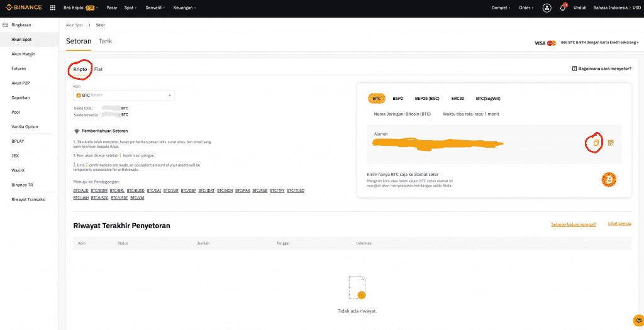Go to Akun Margin in sidebar
The width and height of the screenshot is (644, 330).
pyautogui.click(x=23, y=54)
